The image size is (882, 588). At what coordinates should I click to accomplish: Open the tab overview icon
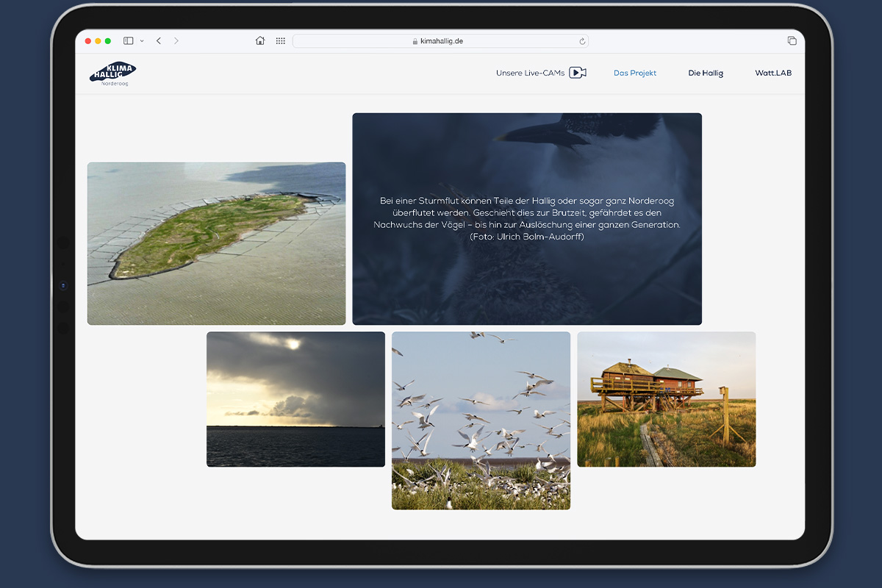pyautogui.click(x=792, y=41)
